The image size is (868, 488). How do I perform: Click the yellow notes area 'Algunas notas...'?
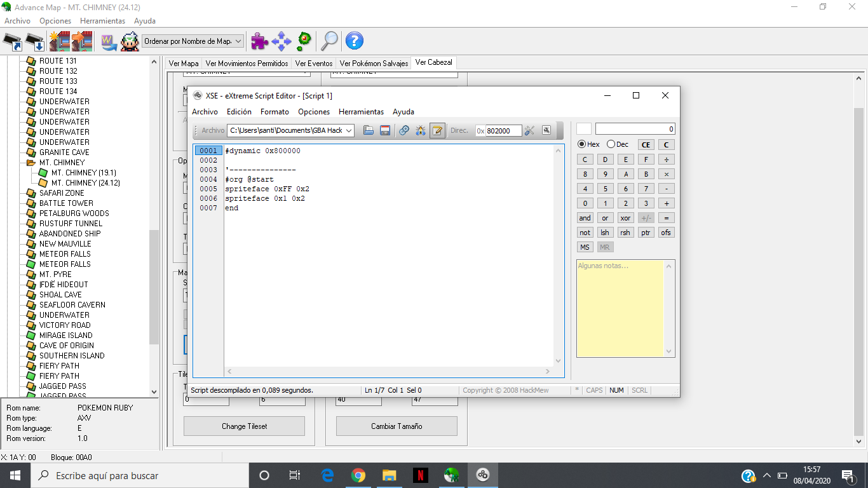click(x=620, y=308)
